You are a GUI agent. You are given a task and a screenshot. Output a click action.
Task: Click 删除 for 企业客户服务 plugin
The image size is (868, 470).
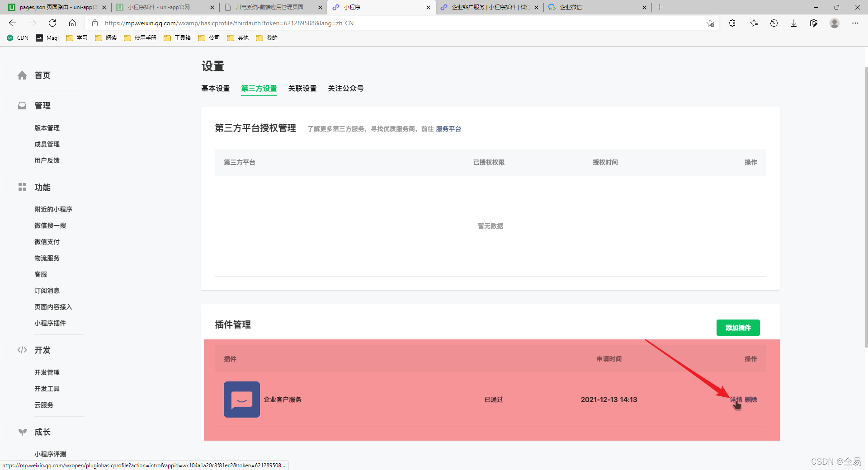click(751, 399)
